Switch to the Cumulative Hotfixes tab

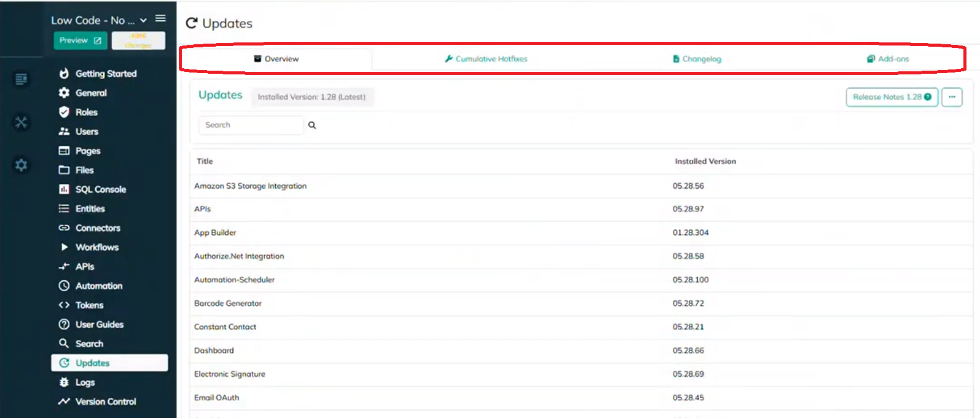[x=486, y=59]
